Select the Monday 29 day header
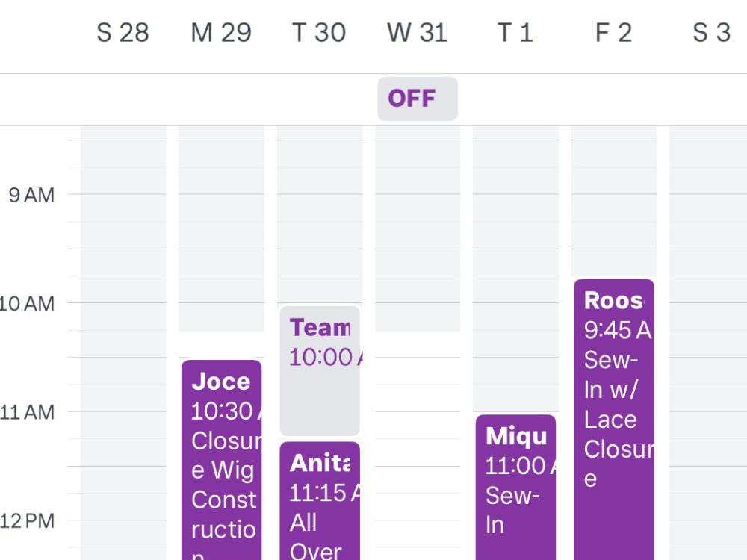This screenshot has width=747, height=560. tap(221, 33)
